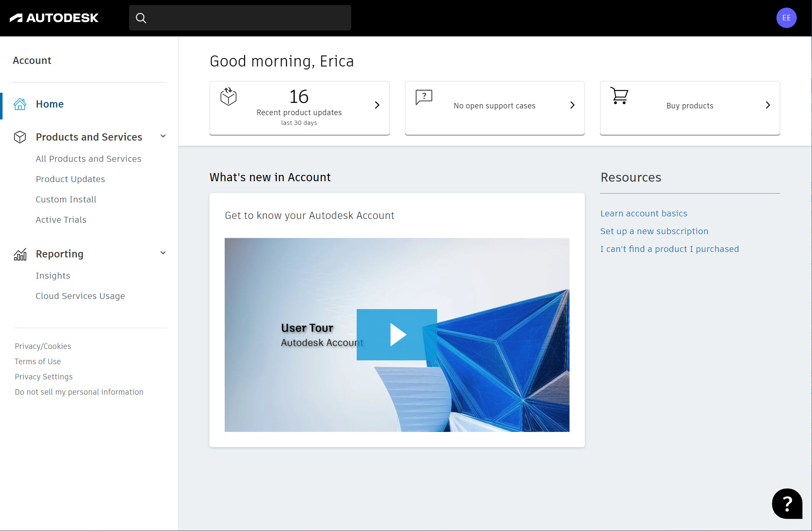Viewport: 812px width, 531px height.
Task: Click Do not sell my personal information
Action: click(79, 392)
